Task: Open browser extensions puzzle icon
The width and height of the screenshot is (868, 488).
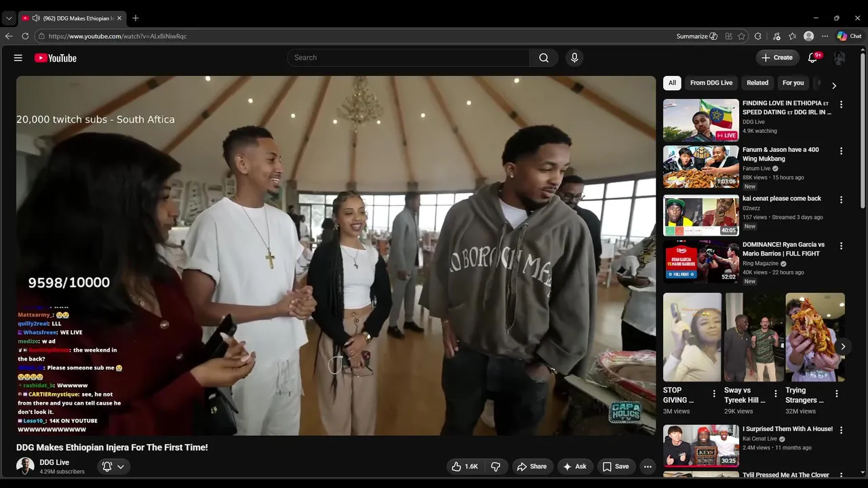Action: pos(758,36)
